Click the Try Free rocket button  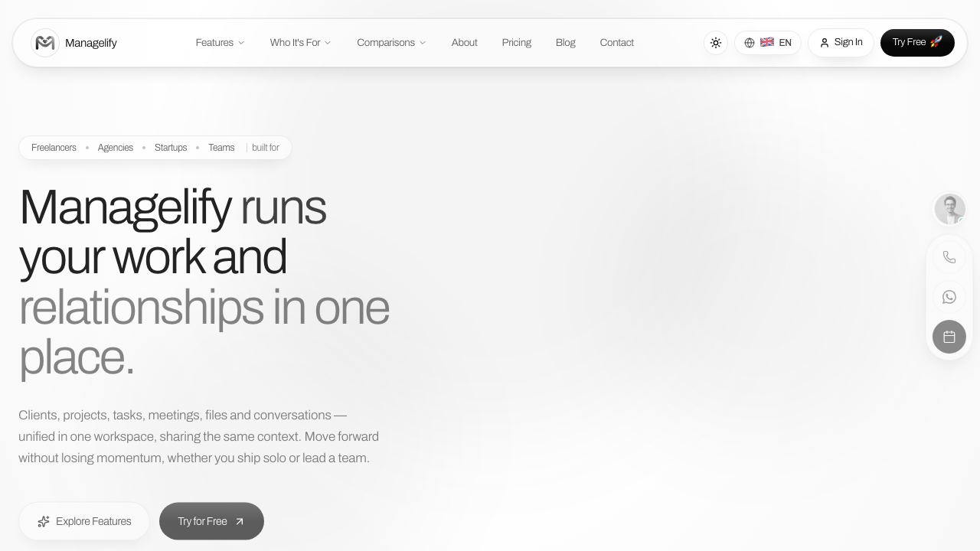[917, 43]
